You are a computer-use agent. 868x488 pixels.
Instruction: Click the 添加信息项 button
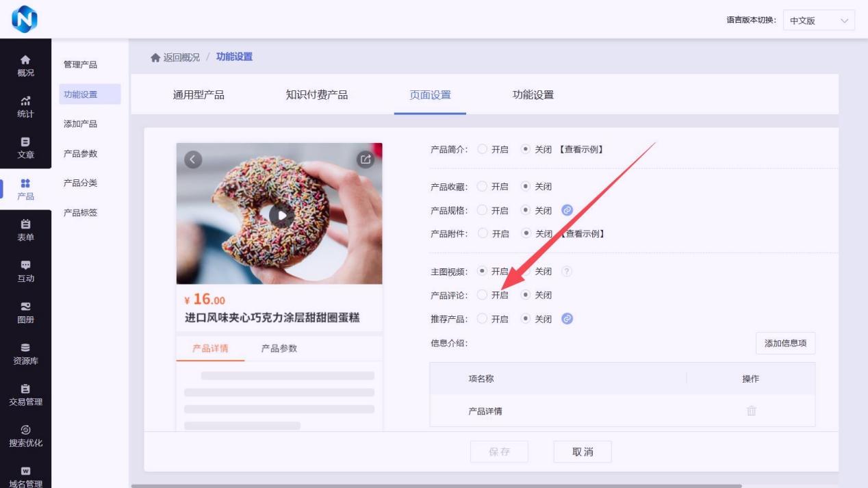click(785, 343)
